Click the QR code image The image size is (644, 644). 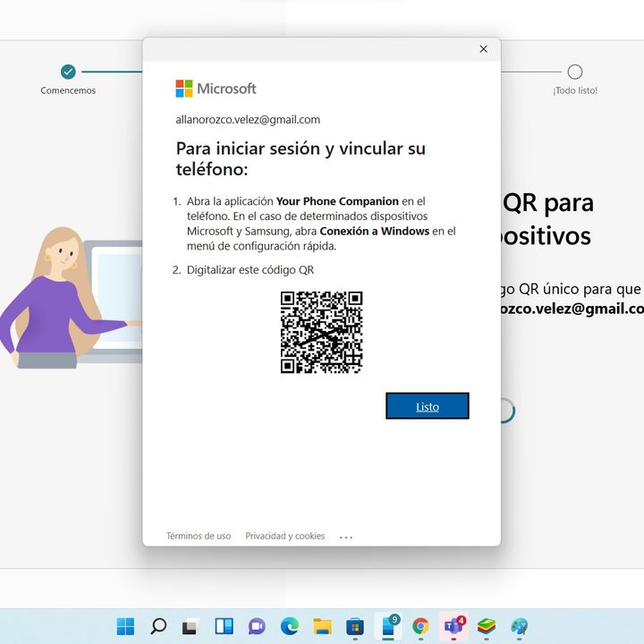pos(322,332)
